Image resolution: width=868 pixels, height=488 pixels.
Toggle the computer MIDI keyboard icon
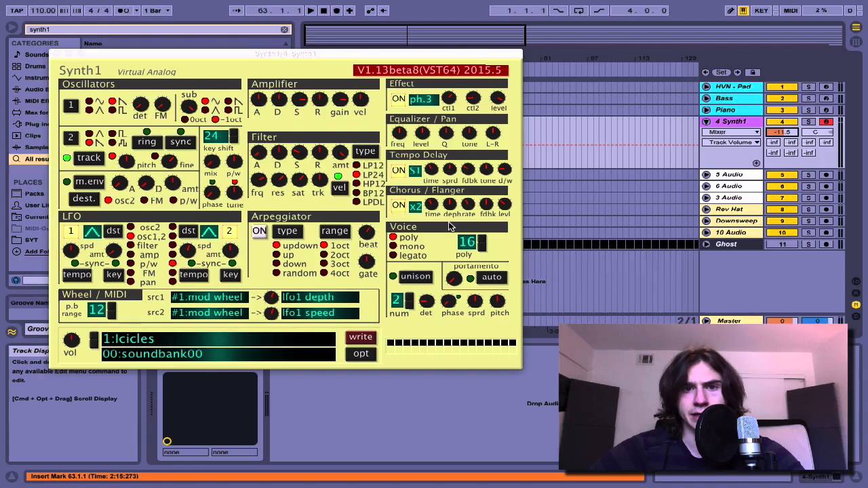click(743, 10)
